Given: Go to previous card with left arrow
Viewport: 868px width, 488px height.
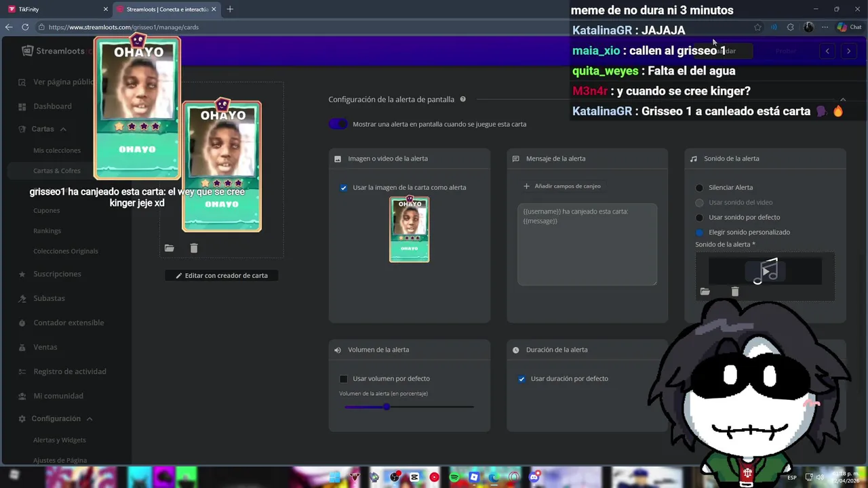Looking at the screenshot, I should tap(827, 51).
